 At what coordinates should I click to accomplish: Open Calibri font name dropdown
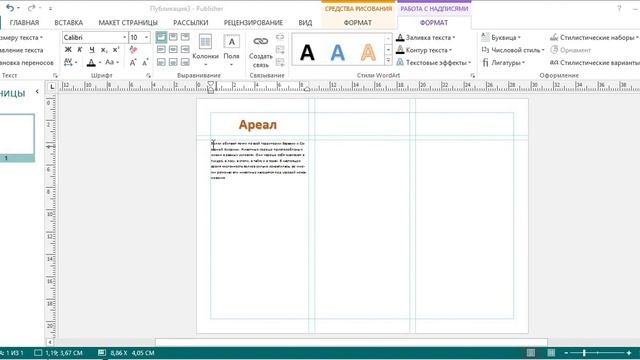click(x=124, y=38)
